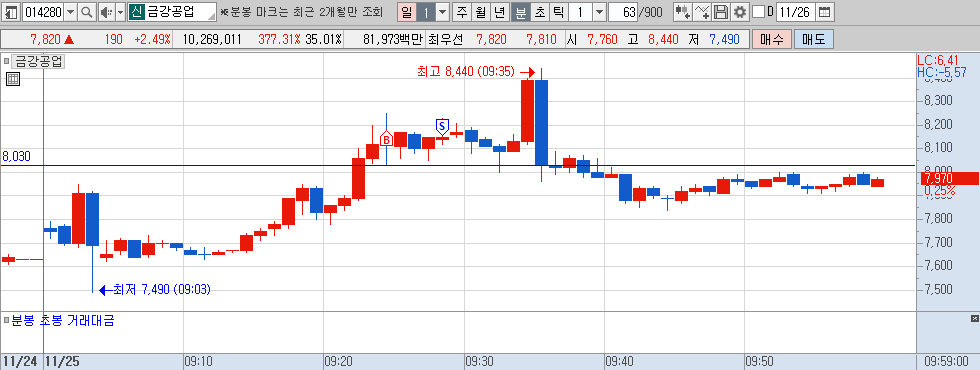This screenshot has height=370, width=980.
Task: Click the S sell marker on chart
Action: point(442,126)
